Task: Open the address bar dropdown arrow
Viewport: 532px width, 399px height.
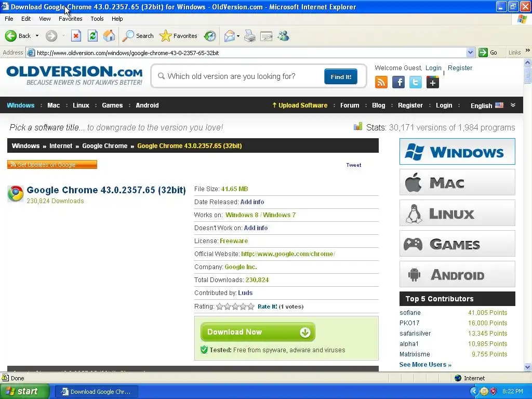Action: 470,52
